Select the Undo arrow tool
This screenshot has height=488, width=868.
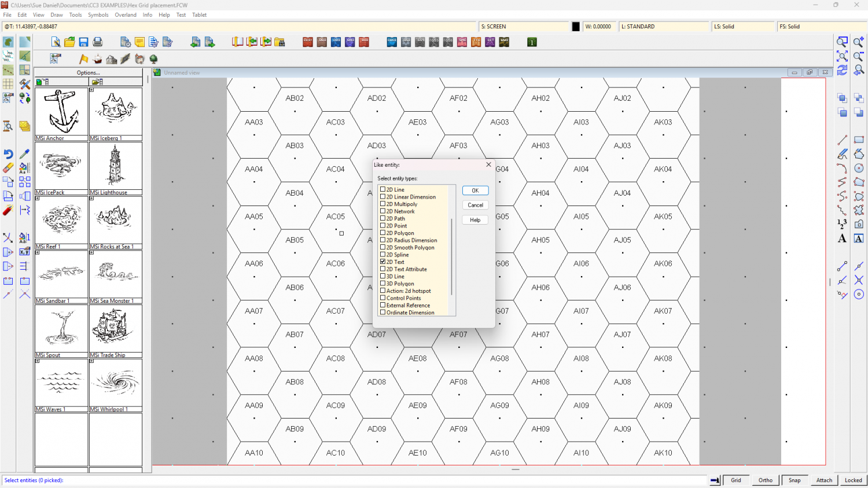[8, 154]
